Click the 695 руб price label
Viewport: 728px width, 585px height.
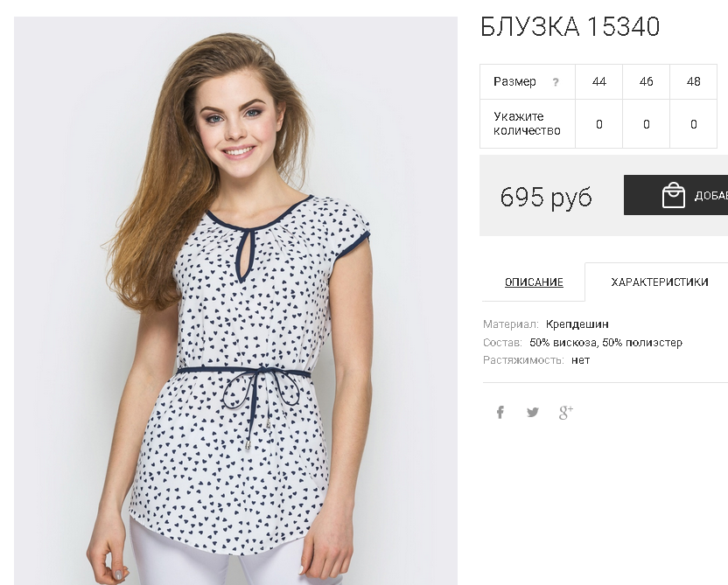pyautogui.click(x=546, y=197)
